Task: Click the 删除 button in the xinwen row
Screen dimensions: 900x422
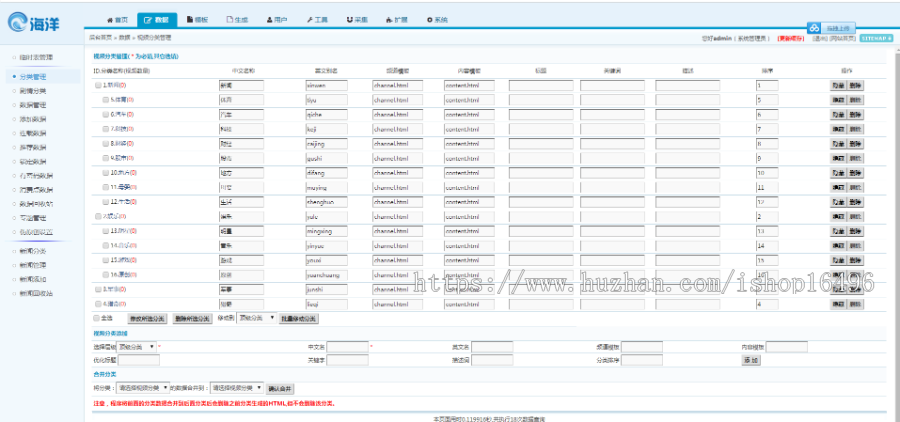Action: point(855,86)
